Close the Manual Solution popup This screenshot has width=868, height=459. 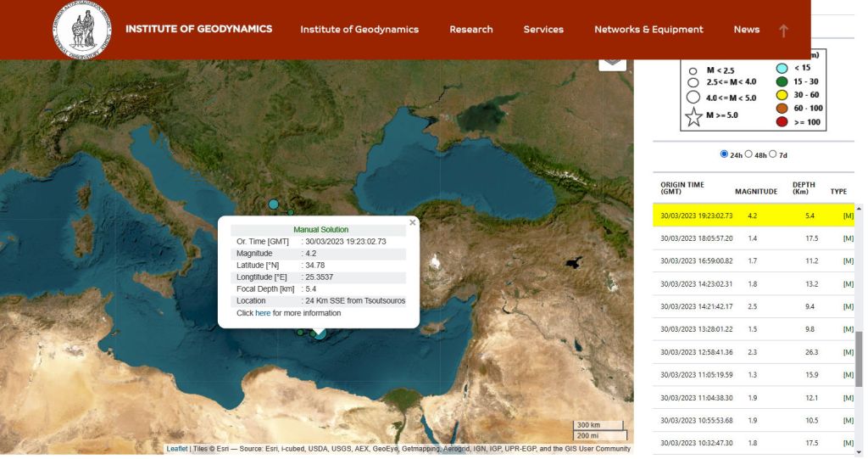coord(413,222)
